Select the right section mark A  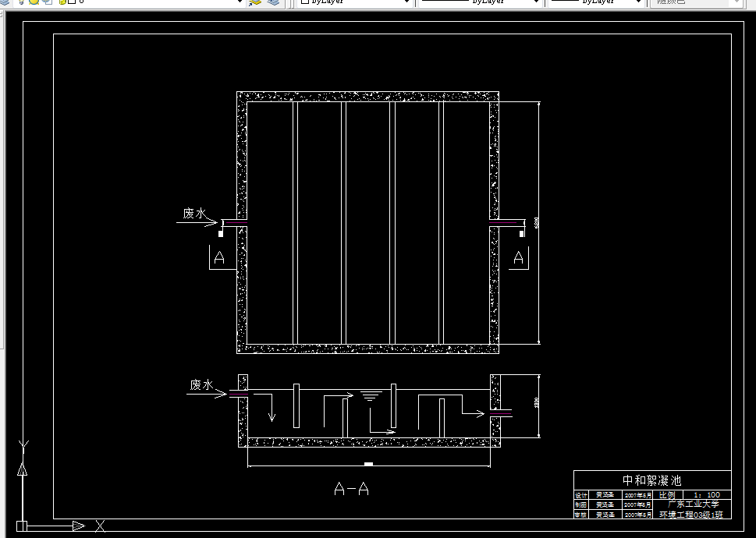(518, 258)
